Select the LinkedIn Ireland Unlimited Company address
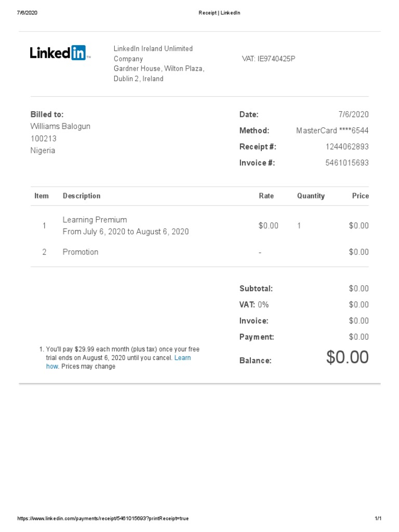This screenshot has width=399, height=532. [x=159, y=63]
